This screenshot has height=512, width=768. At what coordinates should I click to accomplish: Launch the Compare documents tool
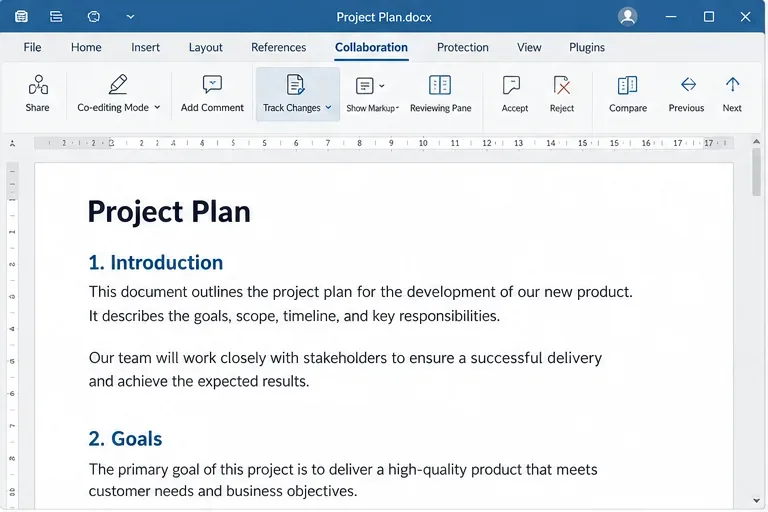[627, 94]
